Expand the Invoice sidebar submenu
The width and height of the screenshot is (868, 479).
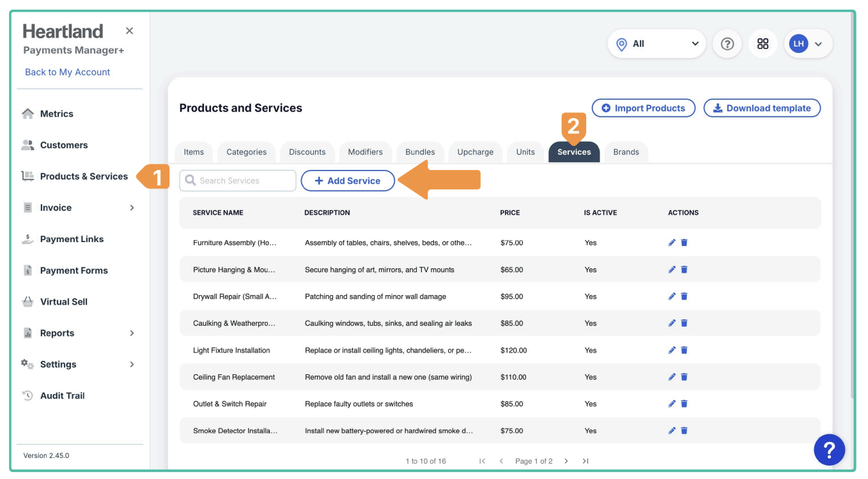click(132, 208)
